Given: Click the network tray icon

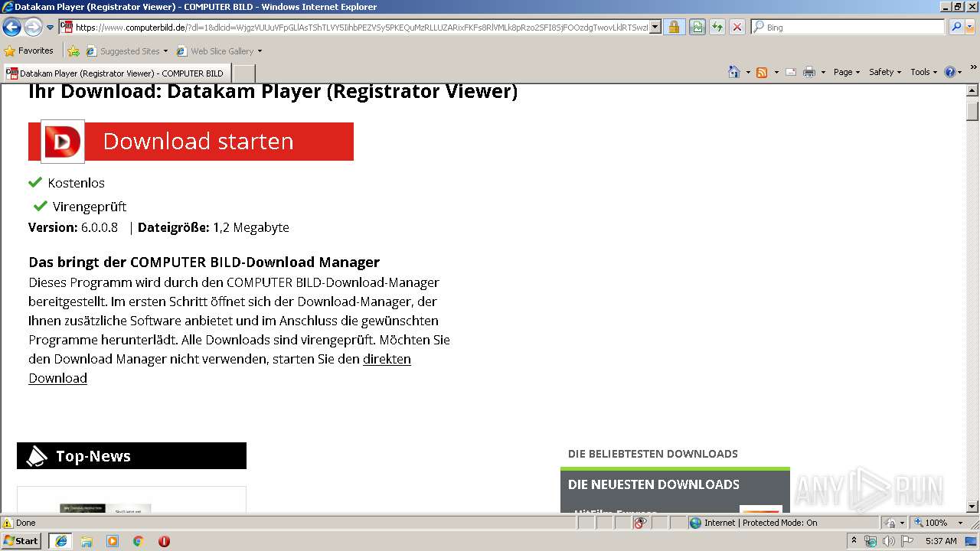Looking at the screenshot, I should 871,541.
